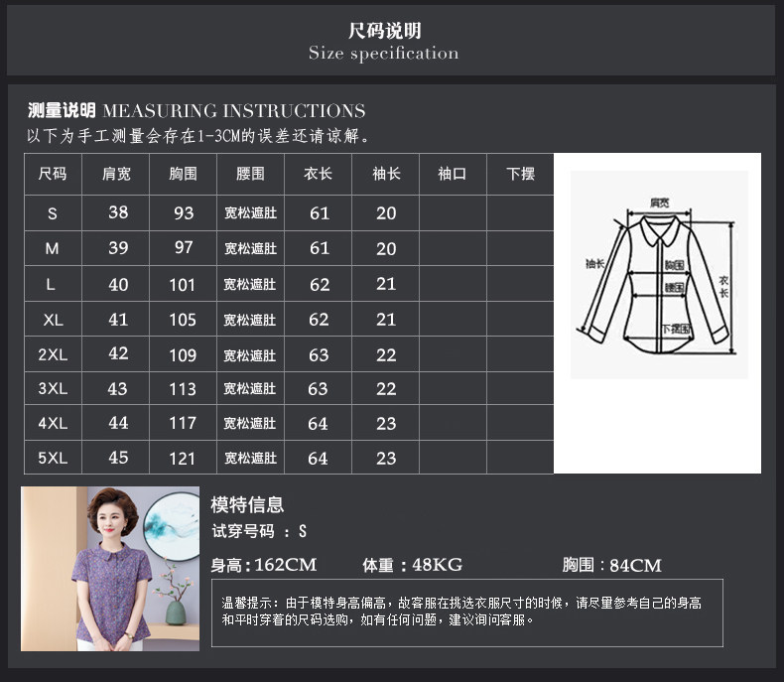Click bust value 93 in the S row
The width and height of the screenshot is (784, 682).
pos(184,212)
